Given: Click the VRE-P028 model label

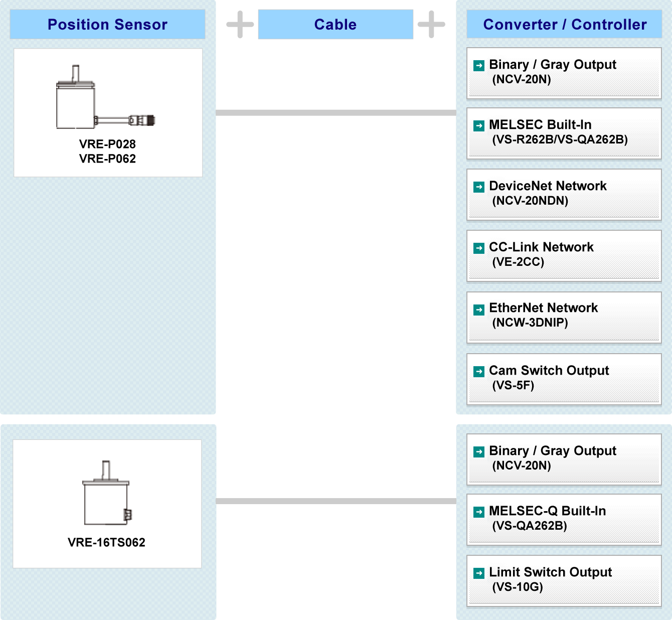Looking at the screenshot, I should coord(107,144).
